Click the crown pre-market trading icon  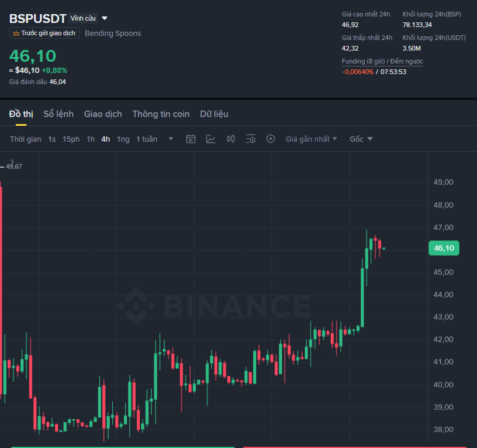click(x=16, y=33)
